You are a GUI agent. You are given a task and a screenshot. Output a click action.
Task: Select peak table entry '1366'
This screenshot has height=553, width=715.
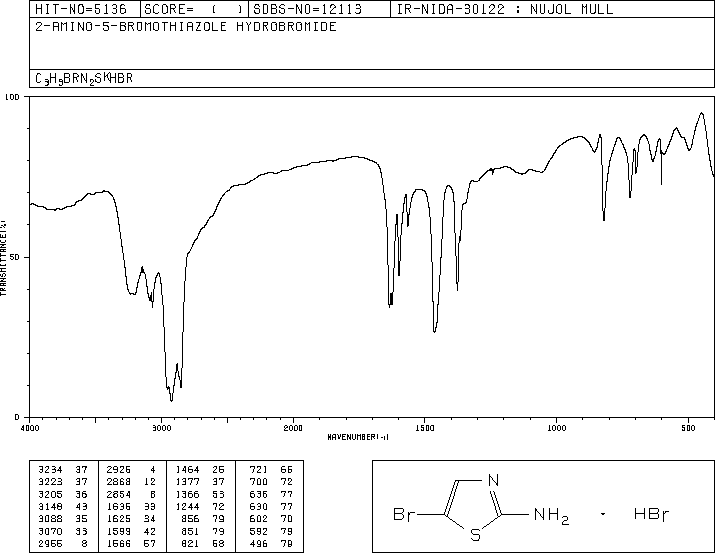point(187,494)
